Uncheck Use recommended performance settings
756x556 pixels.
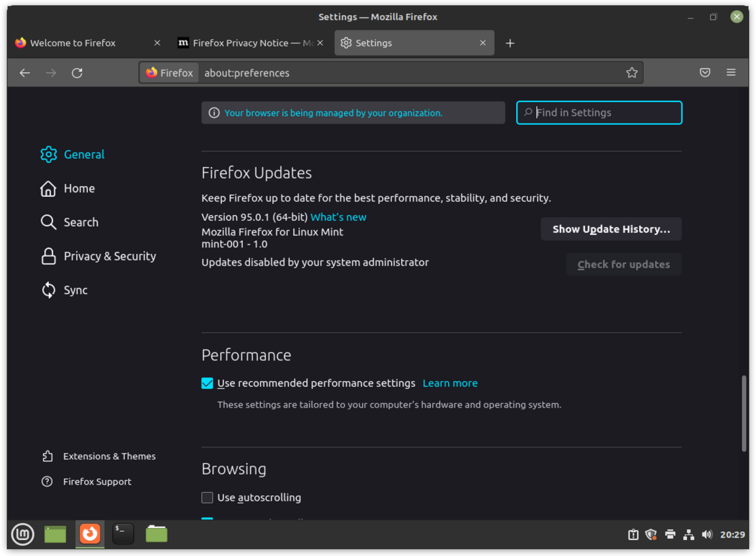click(x=207, y=384)
